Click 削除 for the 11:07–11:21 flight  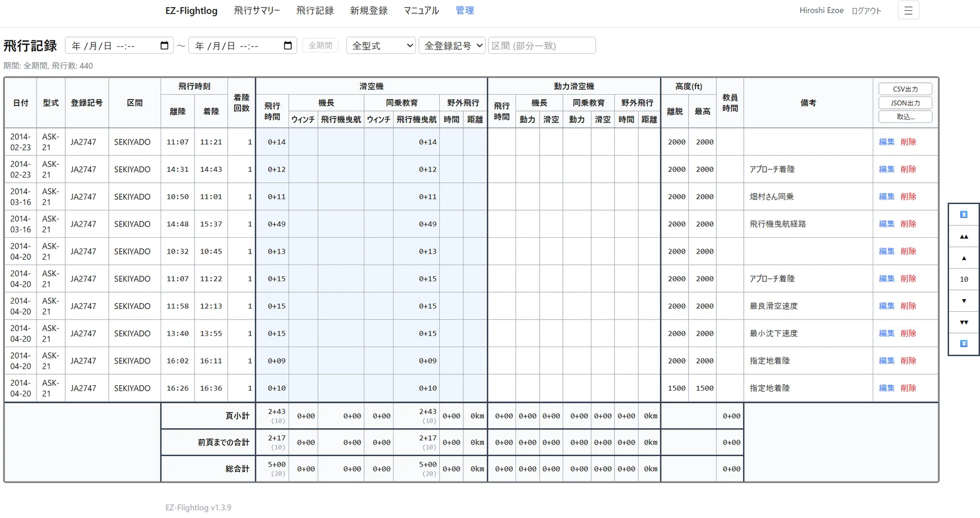click(x=908, y=142)
